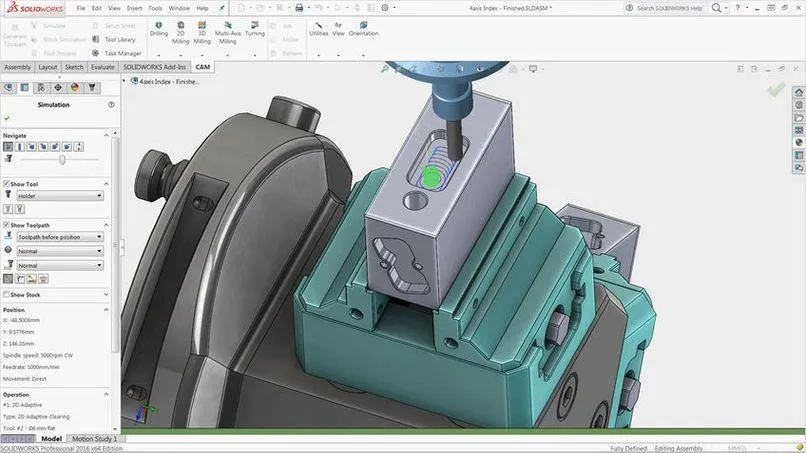Open the Holder dropdown under Show Tool
806x453 pixels.
coord(59,196)
